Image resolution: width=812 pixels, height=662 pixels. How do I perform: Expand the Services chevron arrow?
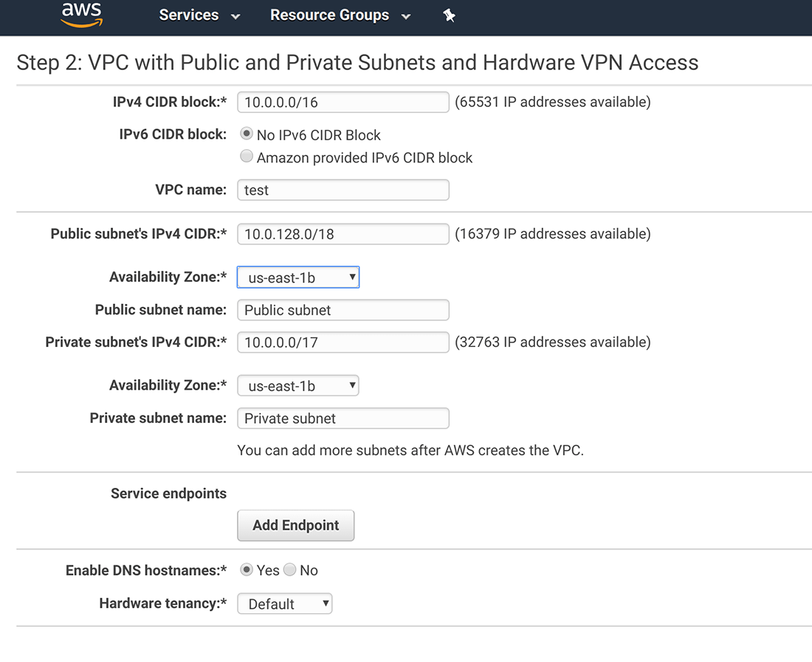click(x=235, y=15)
